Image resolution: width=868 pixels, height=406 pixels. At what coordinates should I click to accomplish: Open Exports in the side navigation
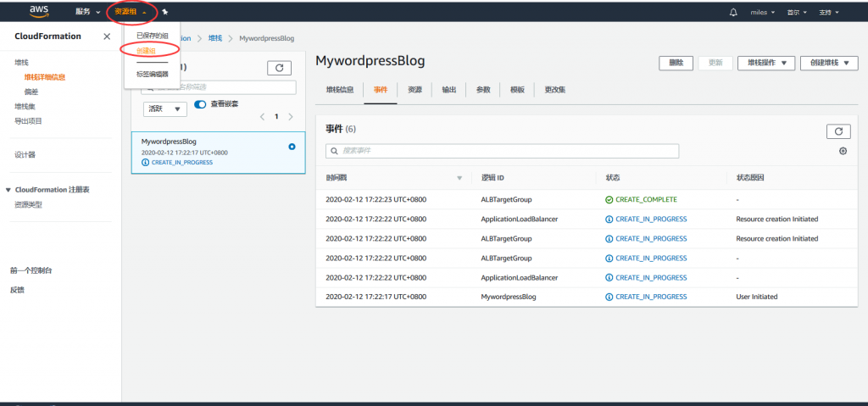coord(28,121)
